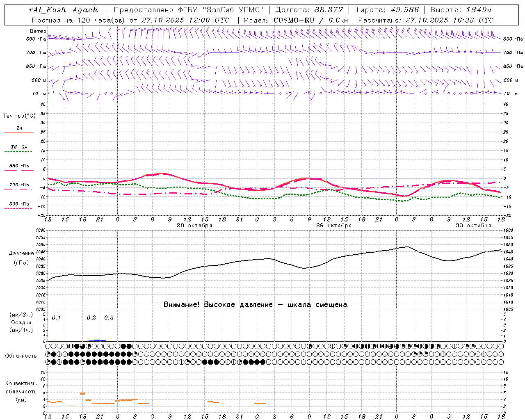This screenshot has height=420, width=525.
Task: Select the text Предоставлено ФГБУ "ЗапСиб УГМС"
Action: tap(189, 10)
